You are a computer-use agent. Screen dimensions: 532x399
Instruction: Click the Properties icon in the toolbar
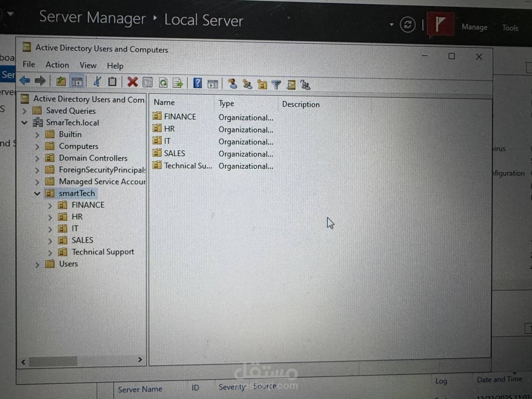pos(148,82)
